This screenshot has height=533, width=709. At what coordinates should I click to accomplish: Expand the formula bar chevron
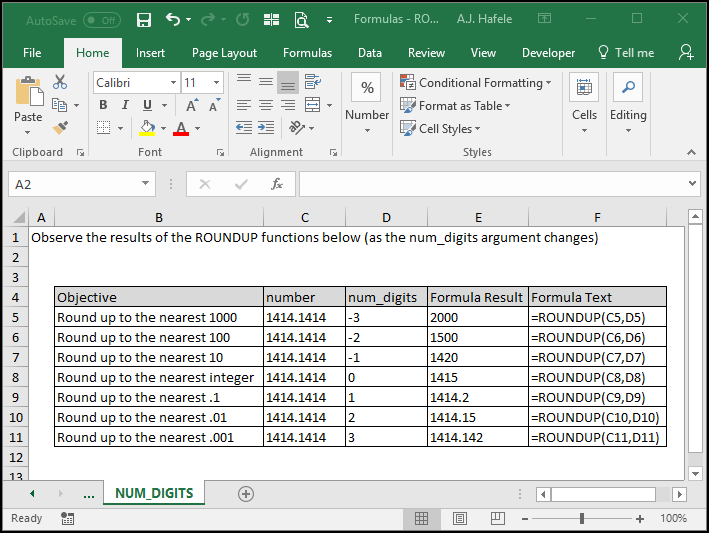(692, 184)
